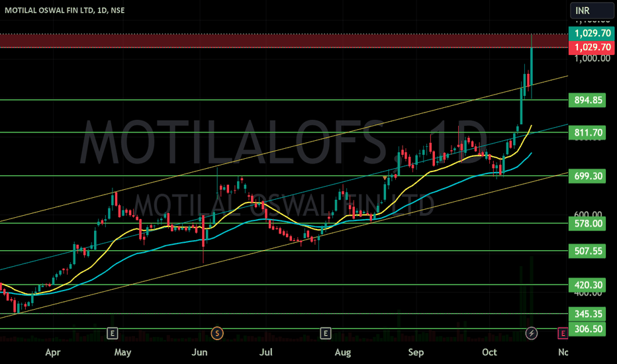Open the INR currency selector
The image size is (617, 364).
point(591,10)
